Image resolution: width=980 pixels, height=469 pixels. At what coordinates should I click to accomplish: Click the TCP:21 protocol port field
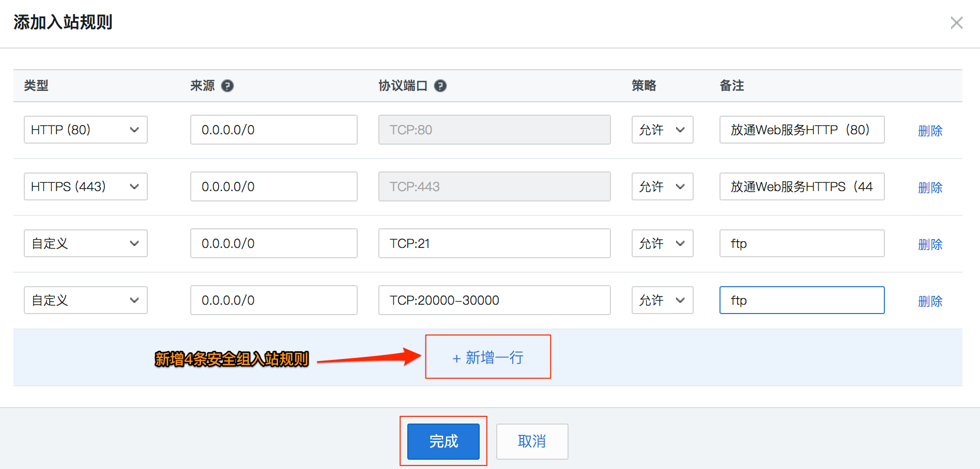pyautogui.click(x=495, y=243)
